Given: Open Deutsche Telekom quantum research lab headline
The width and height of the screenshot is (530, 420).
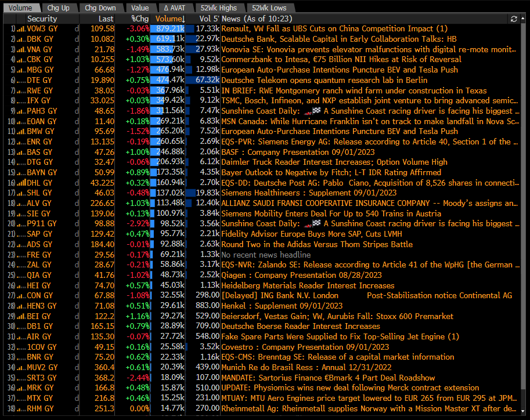Looking at the screenshot, I should click(x=325, y=81).
